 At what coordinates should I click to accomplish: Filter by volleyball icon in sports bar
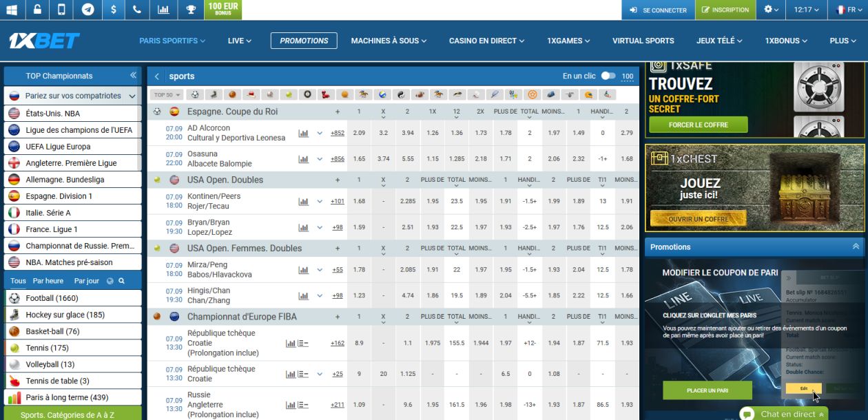[382, 95]
